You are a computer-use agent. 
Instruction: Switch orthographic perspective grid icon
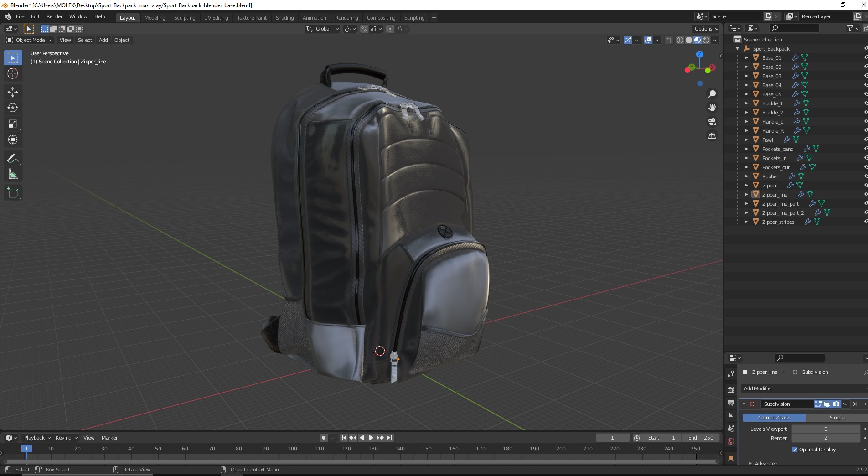point(712,136)
